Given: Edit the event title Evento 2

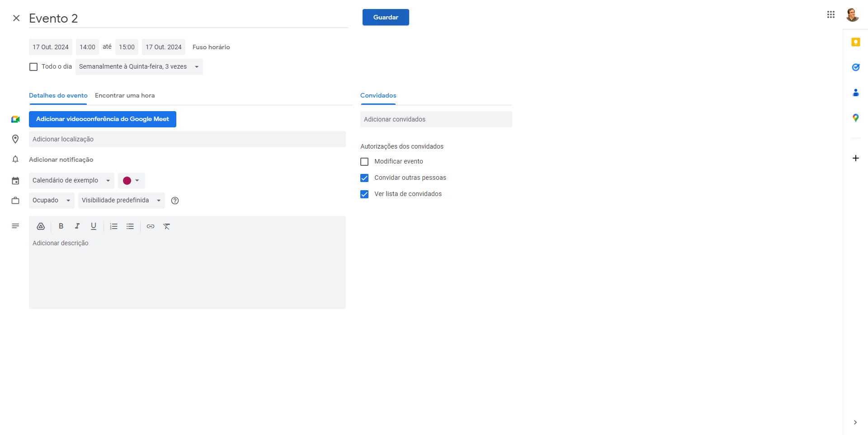Looking at the screenshot, I should (189, 19).
